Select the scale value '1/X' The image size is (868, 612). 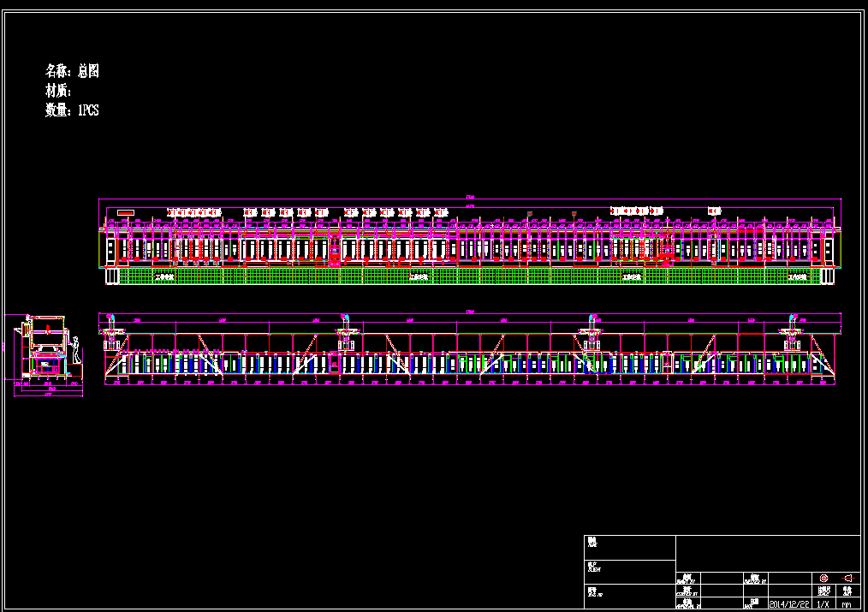[823, 604]
